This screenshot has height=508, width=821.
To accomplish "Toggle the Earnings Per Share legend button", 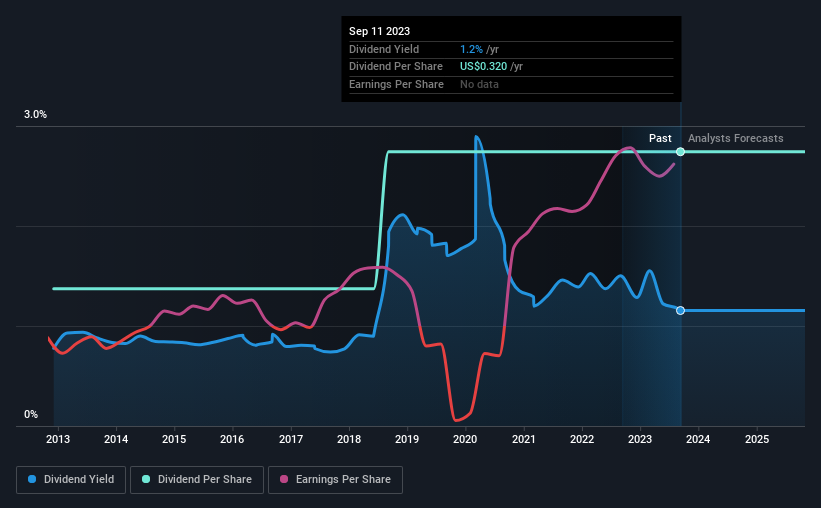I will (x=335, y=480).
